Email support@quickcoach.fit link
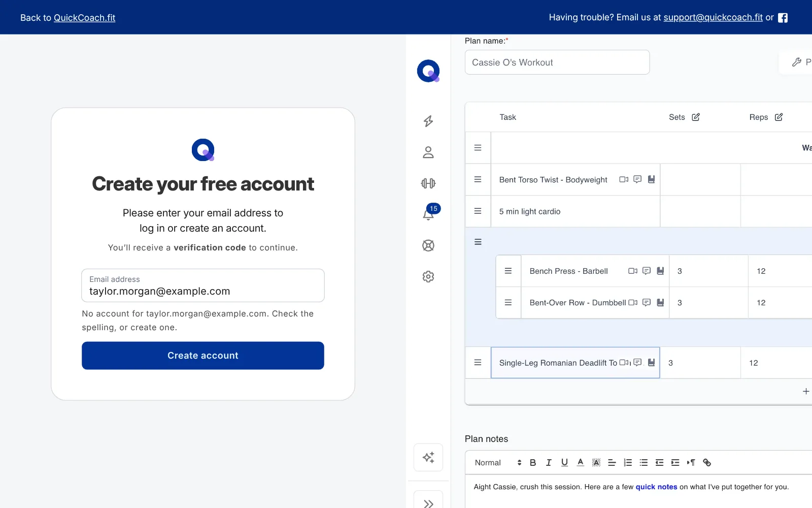This screenshot has height=508, width=812. 713,17
